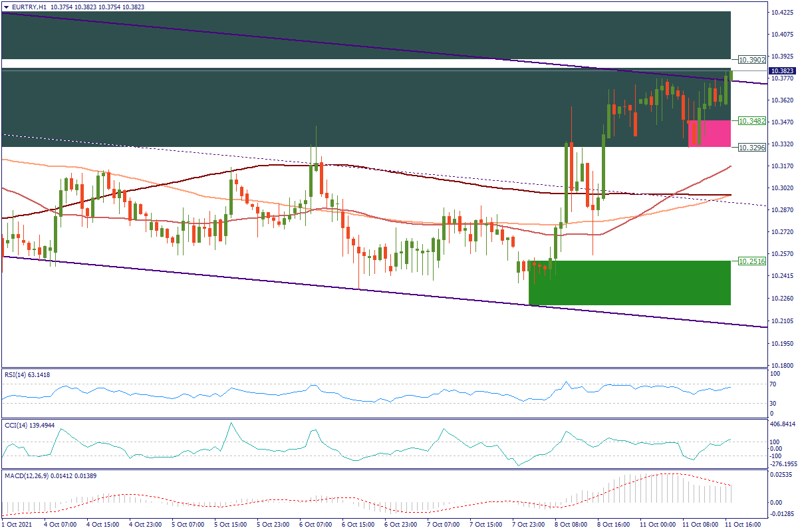Open the dropdown triangle beside EURTRY,H1

coord(7,7)
